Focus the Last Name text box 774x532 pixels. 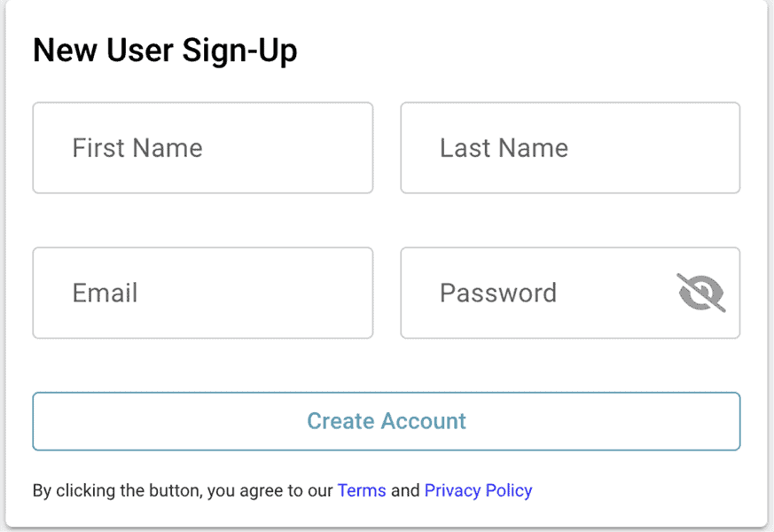point(570,148)
